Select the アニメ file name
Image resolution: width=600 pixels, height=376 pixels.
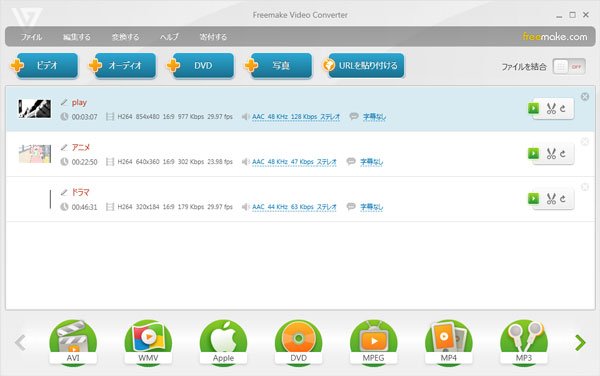click(x=81, y=147)
